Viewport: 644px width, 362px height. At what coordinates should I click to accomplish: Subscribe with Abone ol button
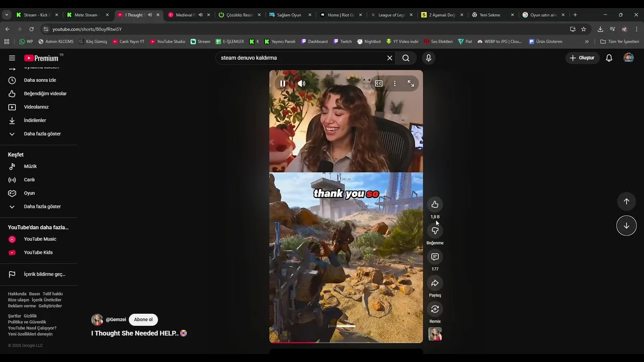[143, 320]
